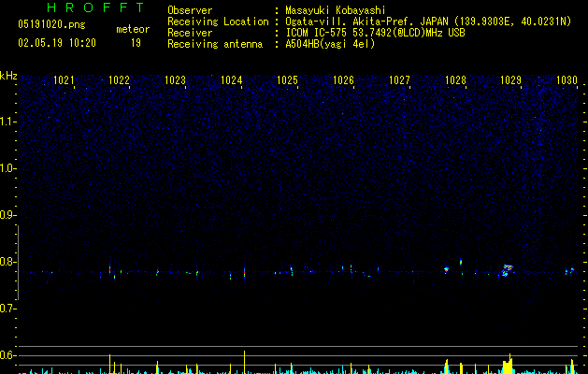This screenshot has height=374, width=588.
Task: Click the 1027 time axis label
Action: click(x=399, y=79)
